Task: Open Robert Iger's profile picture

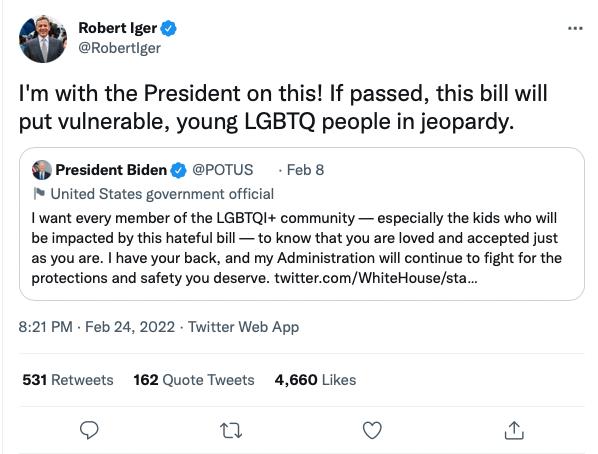Action: pyautogui.click(x=43, y=39)
